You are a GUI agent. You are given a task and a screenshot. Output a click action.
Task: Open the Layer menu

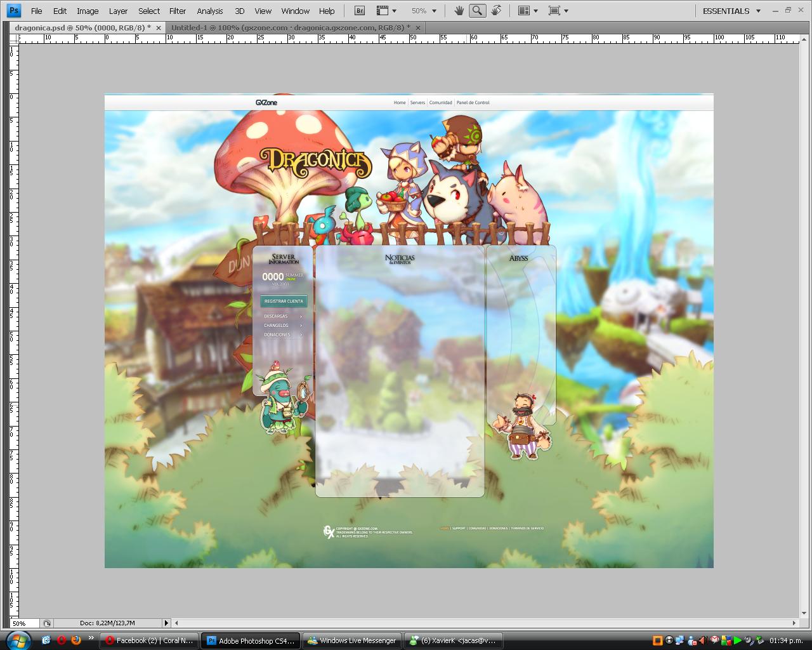[118, 11]
